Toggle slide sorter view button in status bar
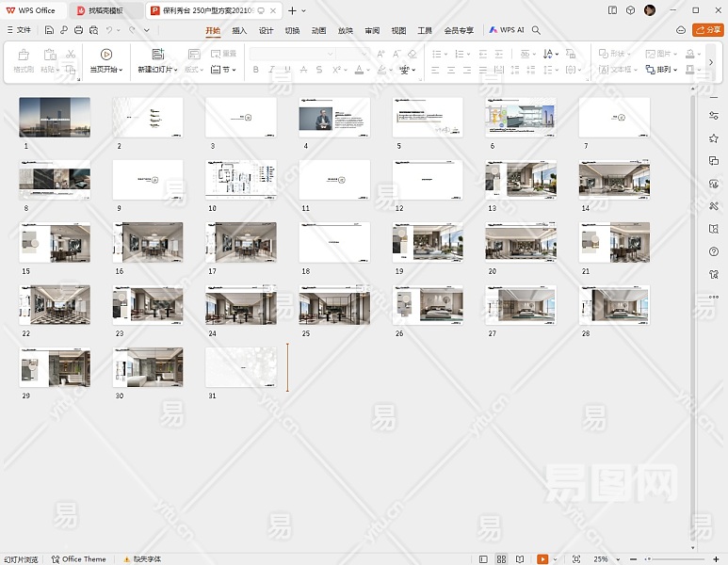 502,559
